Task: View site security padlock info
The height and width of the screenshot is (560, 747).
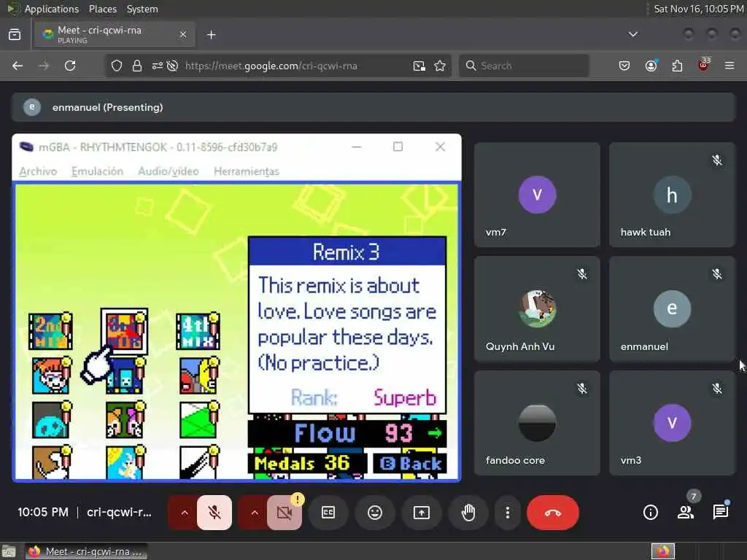Action: [137, 66]
